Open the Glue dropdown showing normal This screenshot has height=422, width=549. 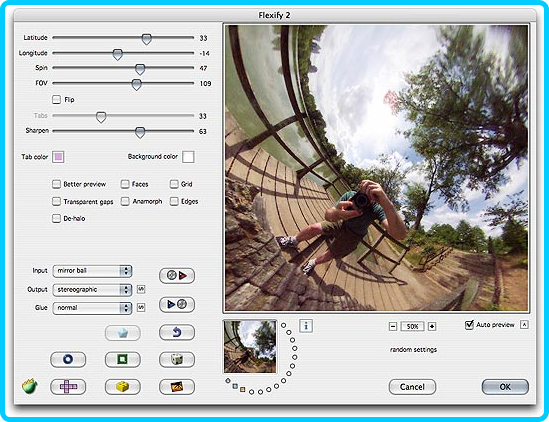click(92, 308)
